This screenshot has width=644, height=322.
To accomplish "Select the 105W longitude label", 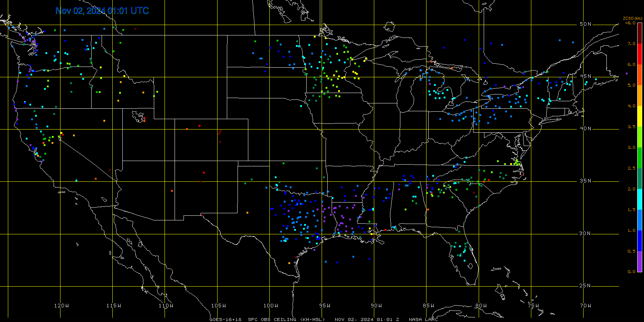I will tap(219, 306).
